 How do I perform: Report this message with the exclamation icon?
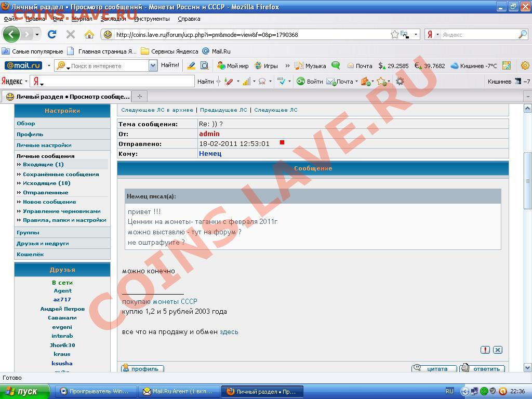click(x=485, y=350)
